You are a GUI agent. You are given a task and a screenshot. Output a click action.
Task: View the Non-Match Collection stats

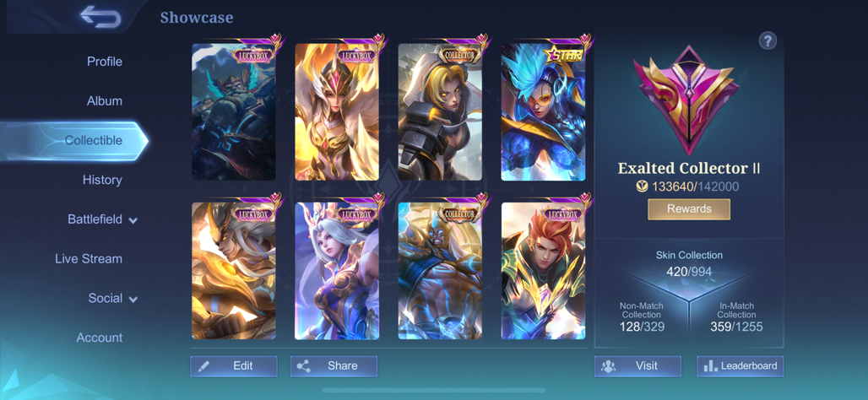point(641,317)
